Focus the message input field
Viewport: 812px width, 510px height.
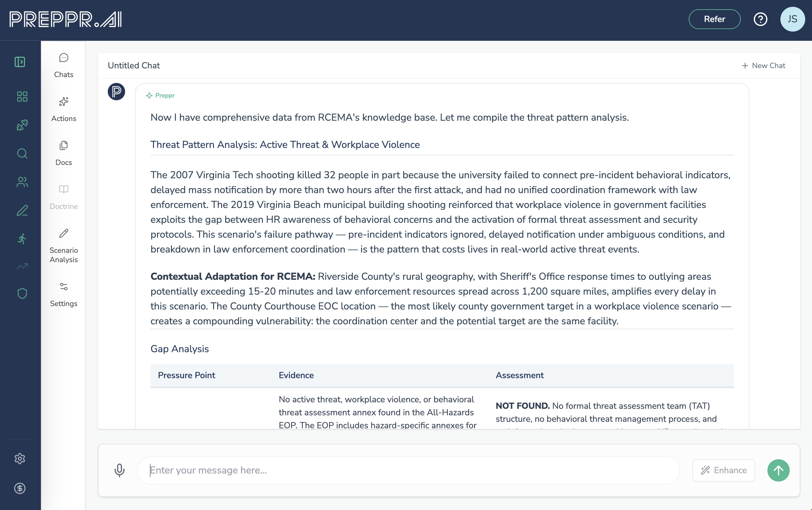[408, 470]
